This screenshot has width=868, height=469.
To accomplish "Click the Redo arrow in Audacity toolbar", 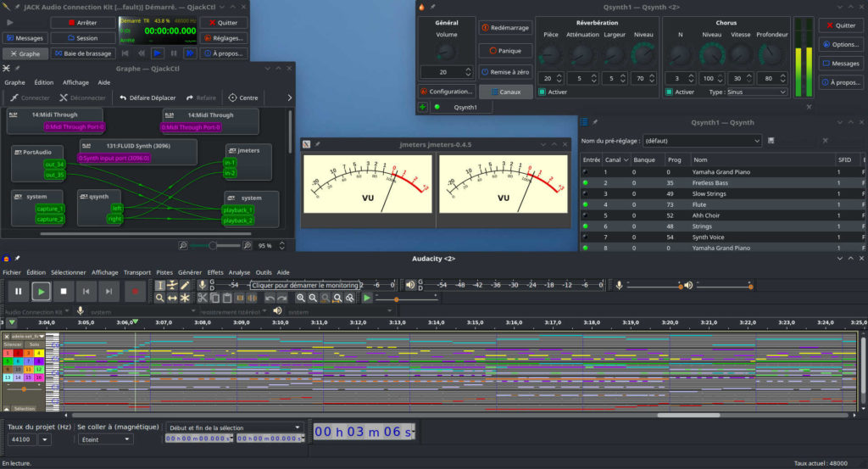I will pyautogui.click(x=281, y=299).
